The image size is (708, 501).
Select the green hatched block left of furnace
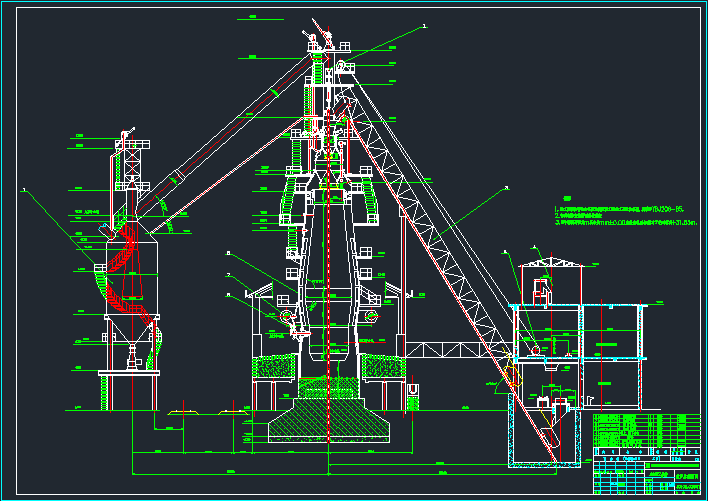click(x=272, y=367)
